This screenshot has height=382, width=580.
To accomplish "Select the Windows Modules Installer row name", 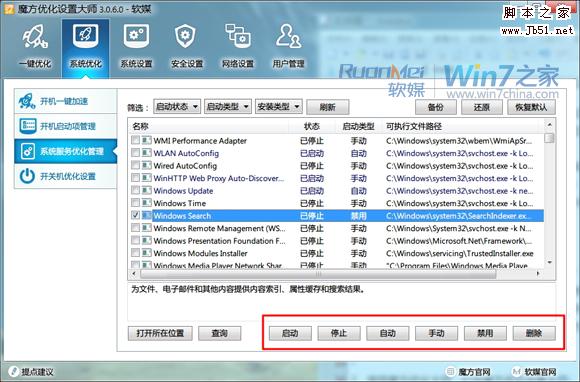I will point(200,253).
